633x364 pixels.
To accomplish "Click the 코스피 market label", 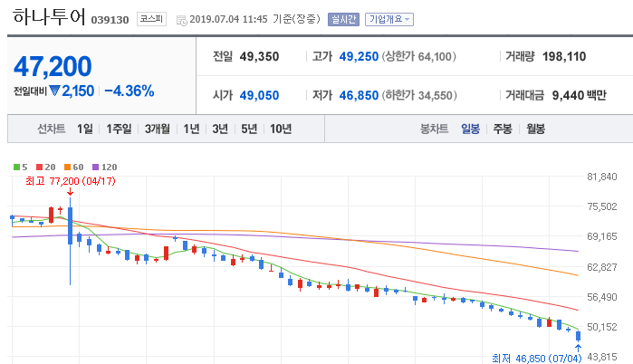I will 152,19.
